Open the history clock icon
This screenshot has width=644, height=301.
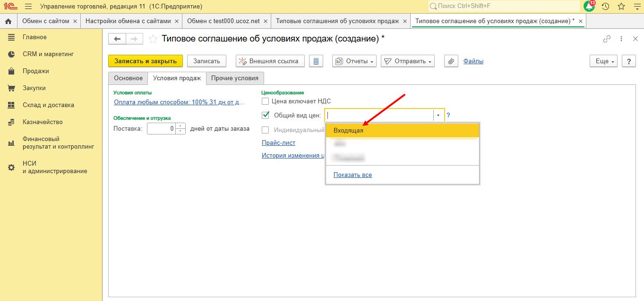605,7
